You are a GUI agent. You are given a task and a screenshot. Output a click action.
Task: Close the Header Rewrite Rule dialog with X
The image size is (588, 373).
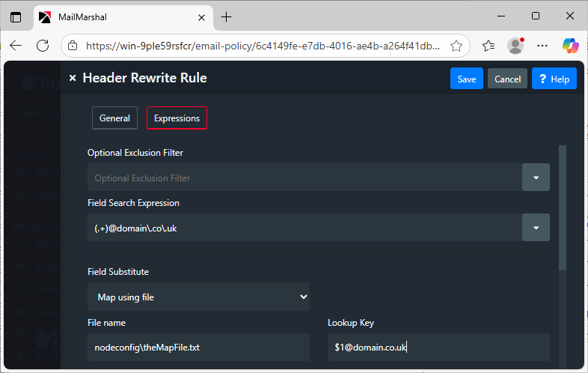click(73, 78)
